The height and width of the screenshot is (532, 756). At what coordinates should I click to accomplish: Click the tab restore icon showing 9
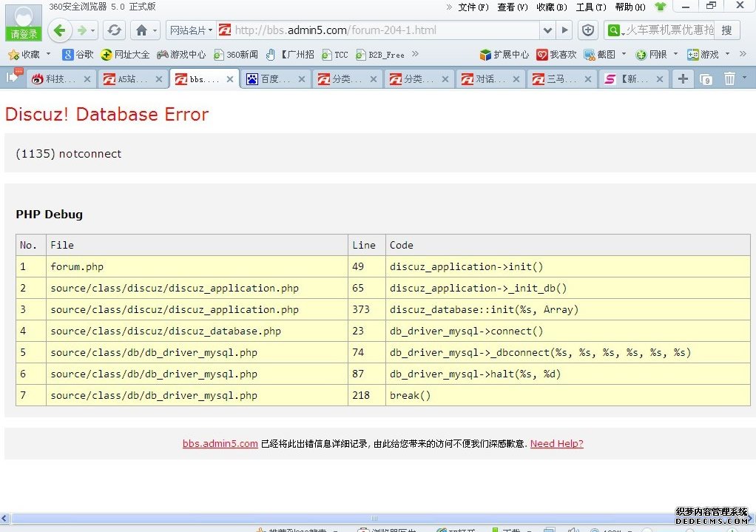tap(706, 79)
